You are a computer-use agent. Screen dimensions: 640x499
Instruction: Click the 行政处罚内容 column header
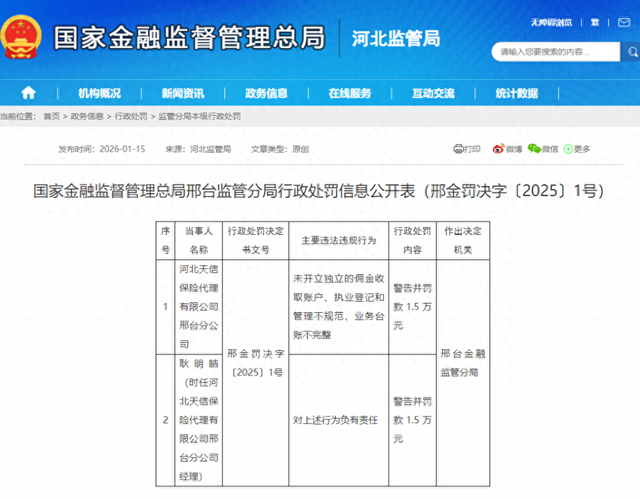(x=412, y=240)
